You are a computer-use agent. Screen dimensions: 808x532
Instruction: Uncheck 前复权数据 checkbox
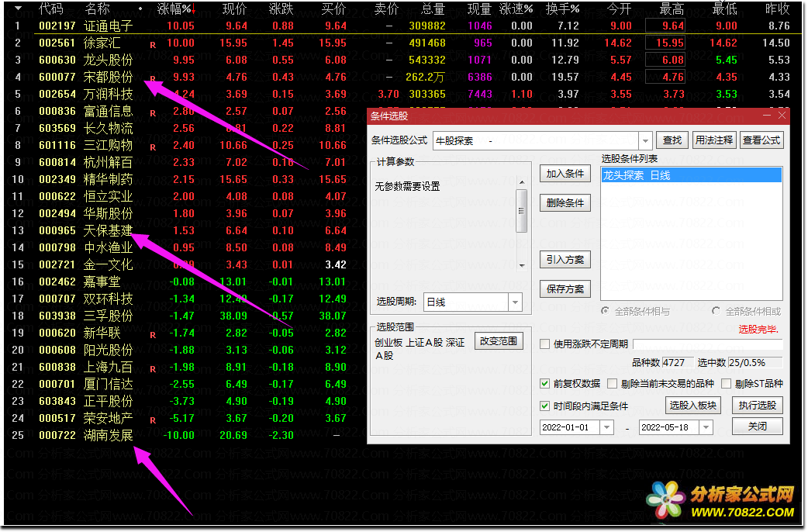pyautogui.click(x=544, y=384)
